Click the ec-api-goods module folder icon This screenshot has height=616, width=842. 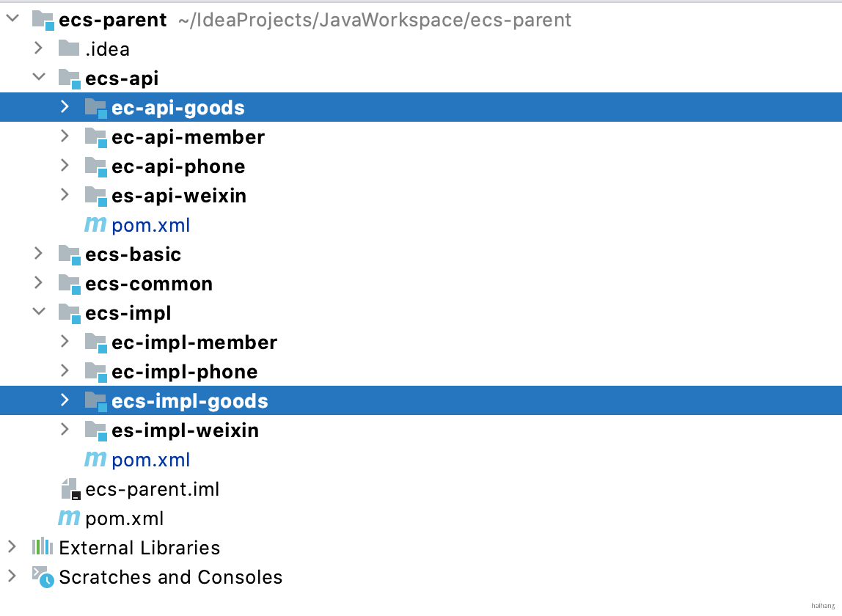(95, 108)
